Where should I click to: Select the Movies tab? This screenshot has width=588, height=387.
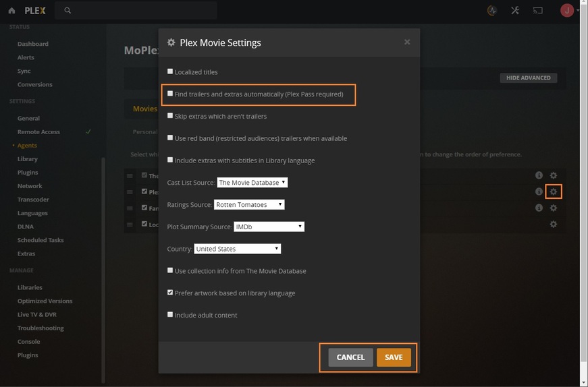pyautogui.click(x=145, y=109)
